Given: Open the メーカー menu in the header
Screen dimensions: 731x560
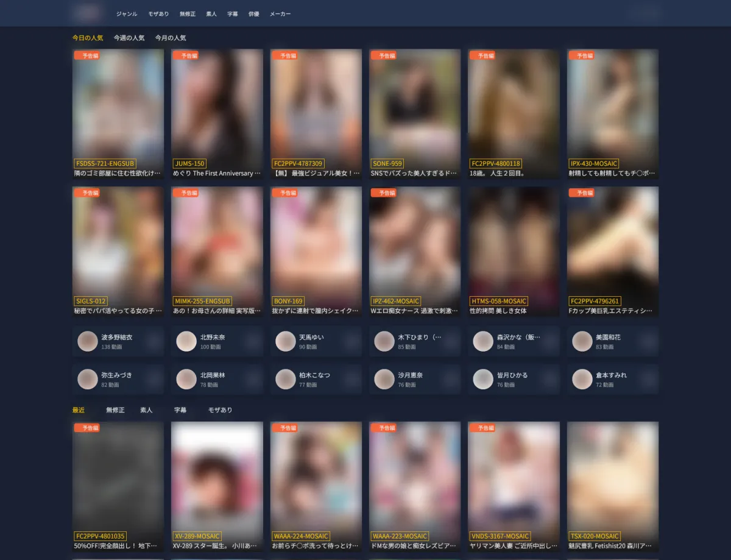Looking at the screenshot, I should [280, 13].
